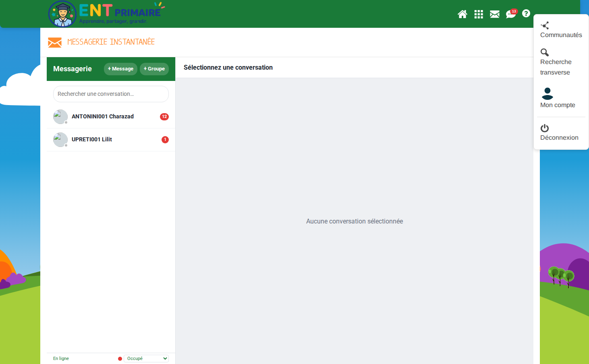Open chat notifications bubble icon
589x364 pixels.
click(511, 14)
